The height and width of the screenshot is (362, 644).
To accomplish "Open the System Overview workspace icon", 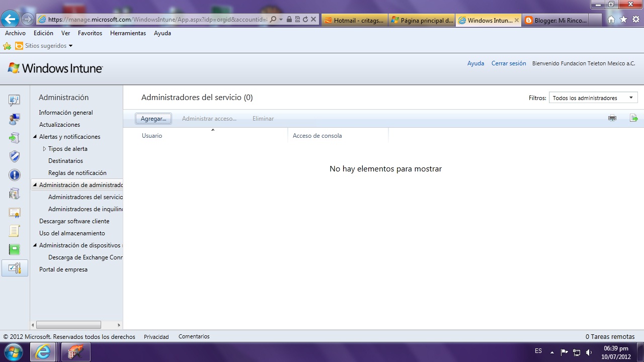I will point(15,100).
